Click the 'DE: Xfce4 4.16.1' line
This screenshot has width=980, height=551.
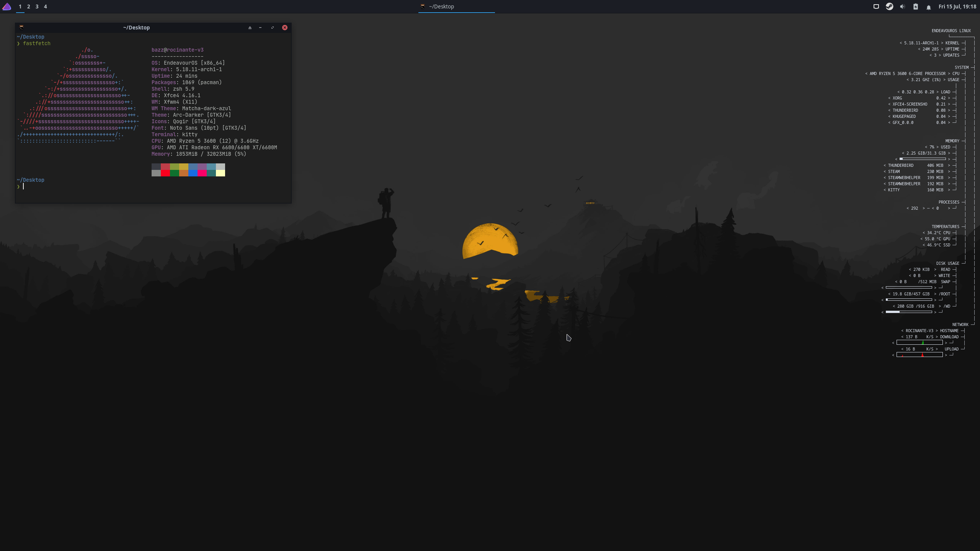point(176,95)
